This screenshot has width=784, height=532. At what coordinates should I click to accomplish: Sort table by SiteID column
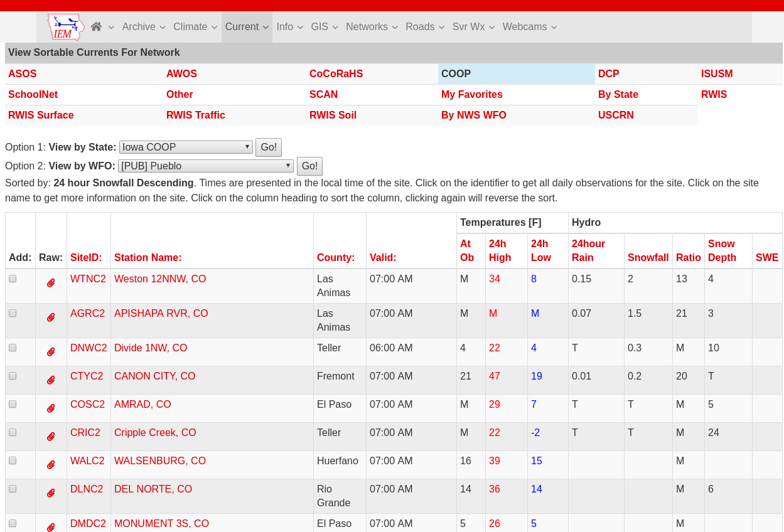click(86, 257)
